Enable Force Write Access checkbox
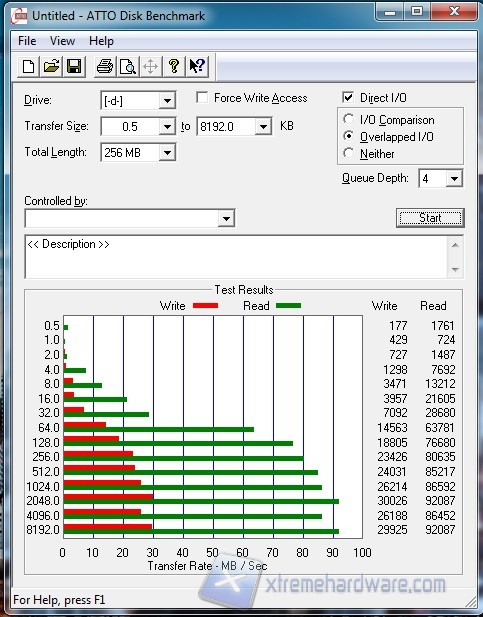483x617 pixels. (202, 98)
